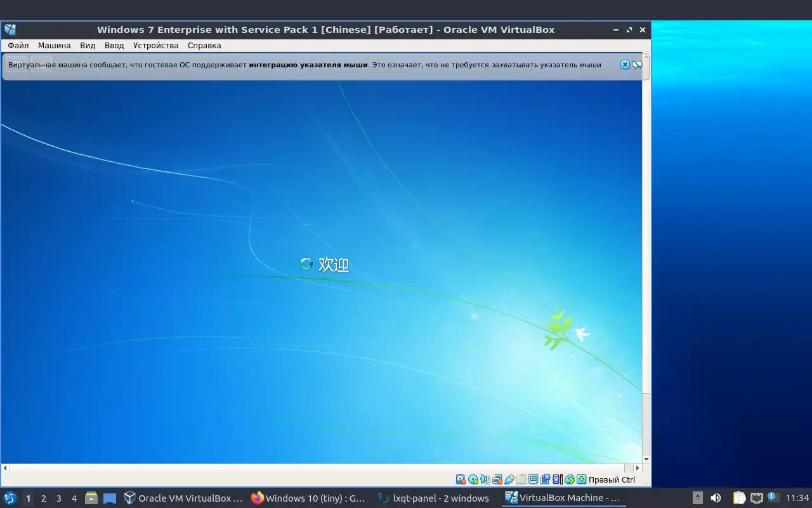Open the Устройства menu
Viewport: 812px width, 508px height.
(155, 46)
